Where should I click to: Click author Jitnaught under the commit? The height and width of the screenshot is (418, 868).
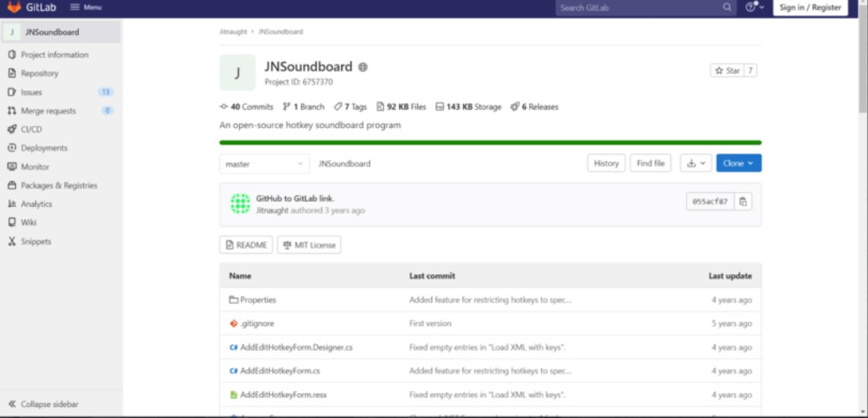pos(272,210)
